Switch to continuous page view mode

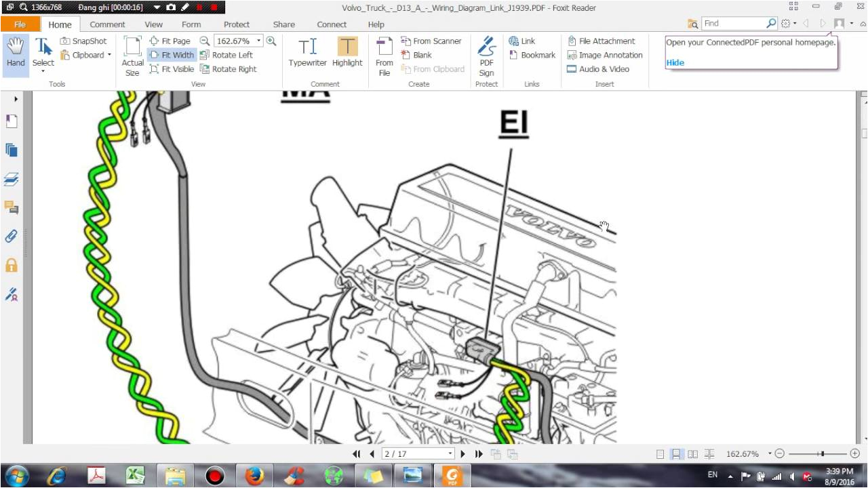676,453
